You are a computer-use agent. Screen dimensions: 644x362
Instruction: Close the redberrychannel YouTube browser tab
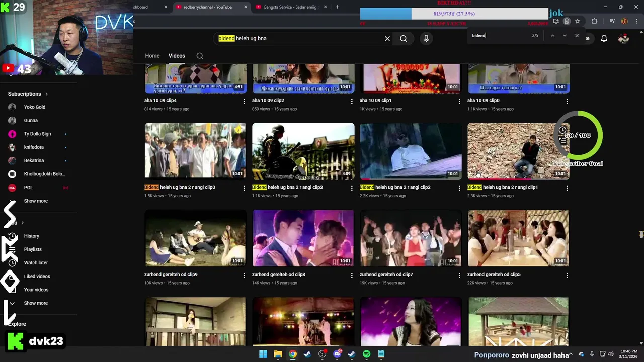click(246, 7)
